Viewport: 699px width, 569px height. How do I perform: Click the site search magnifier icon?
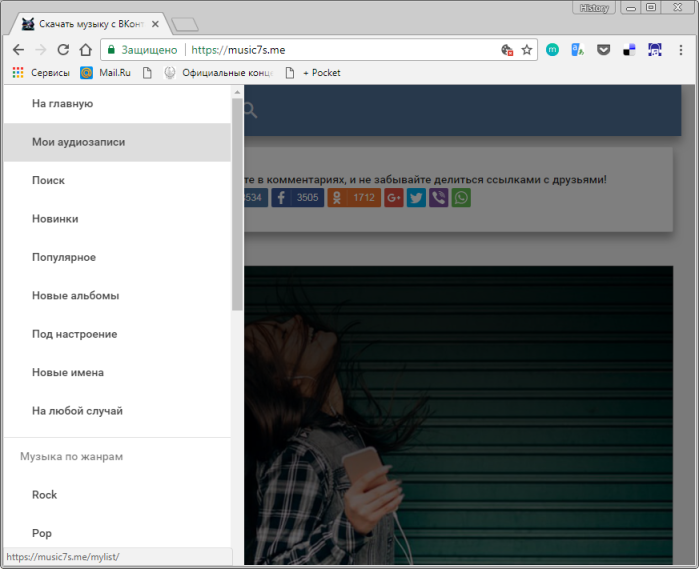[250, 110]
